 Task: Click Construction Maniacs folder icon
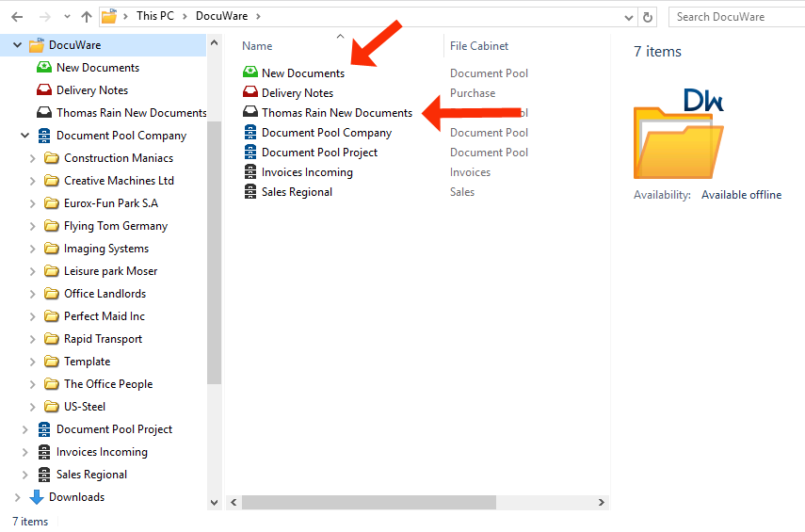click(x=52, y=157)
